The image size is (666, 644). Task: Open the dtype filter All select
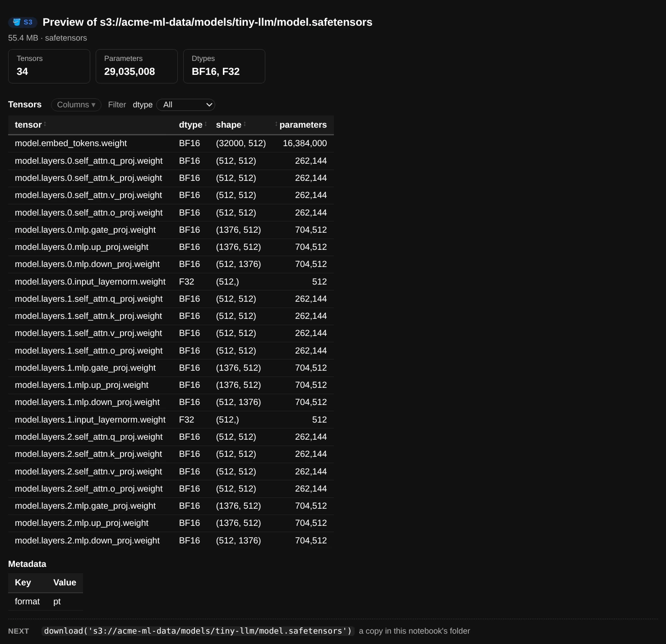click(x=185, y=105)
